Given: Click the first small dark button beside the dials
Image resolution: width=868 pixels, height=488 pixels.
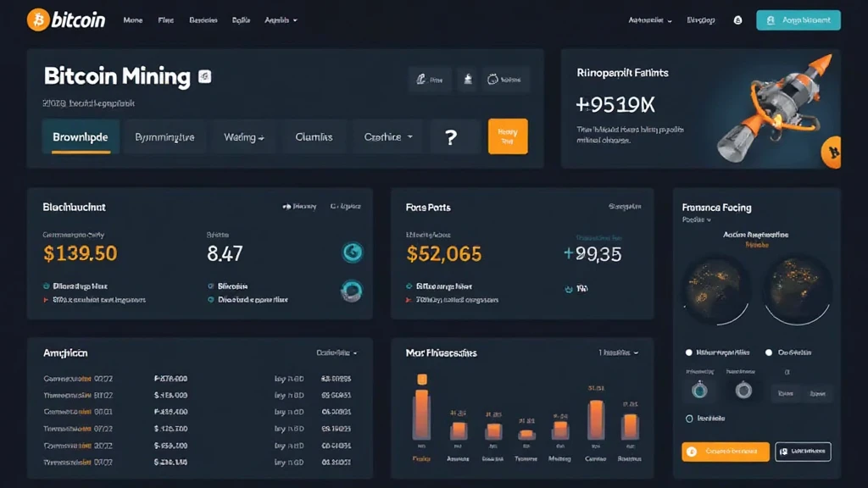Looking at the screenshot, I should click(x=786, y=393).
